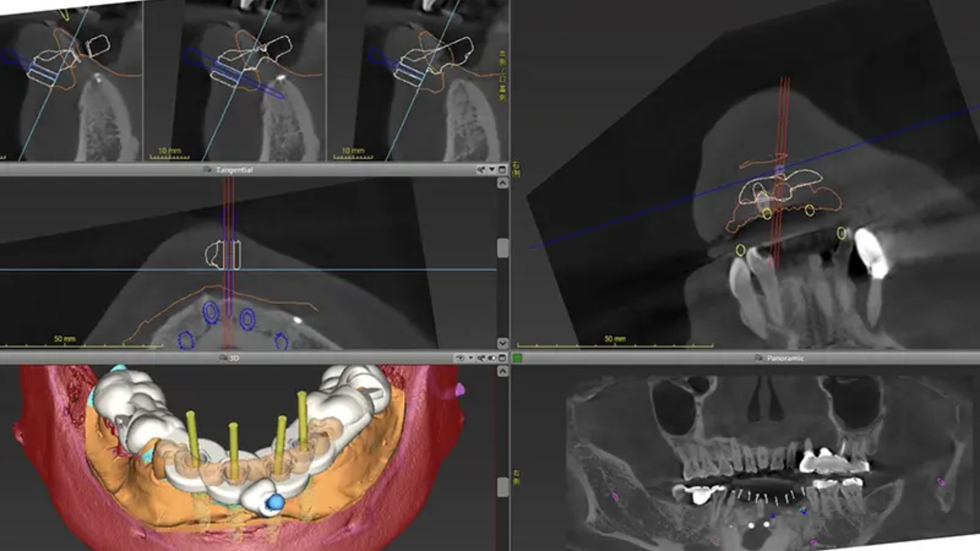Click the Tangential panel settings tool icon
Image resolution: width=980 pixels, height=551 pixels.
(x=481, y=170)
